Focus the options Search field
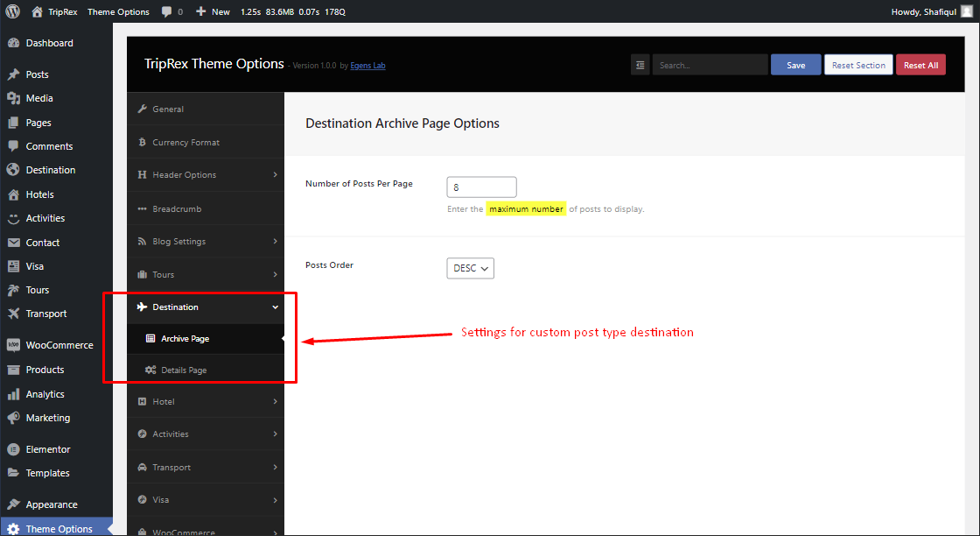The height and width of the screenshot is (536, 980). pyautogui.click(x=710, y=65)
